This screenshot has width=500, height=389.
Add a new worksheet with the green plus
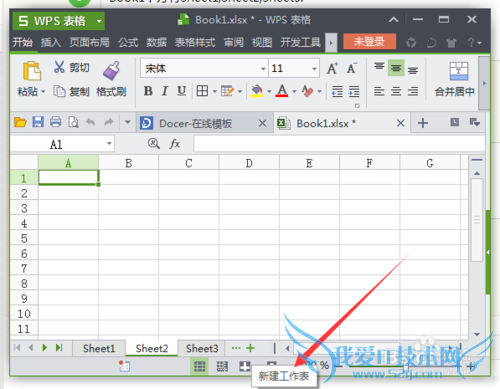pyautogui.click(x=250, y=348)
